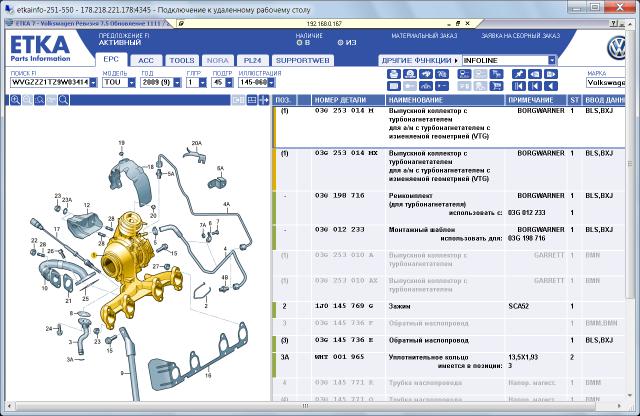This screenshot has height=416, width=640.
Task: Open the МАРКА dropdown showing Volkswagen
Action: click(x=606, y=82)
